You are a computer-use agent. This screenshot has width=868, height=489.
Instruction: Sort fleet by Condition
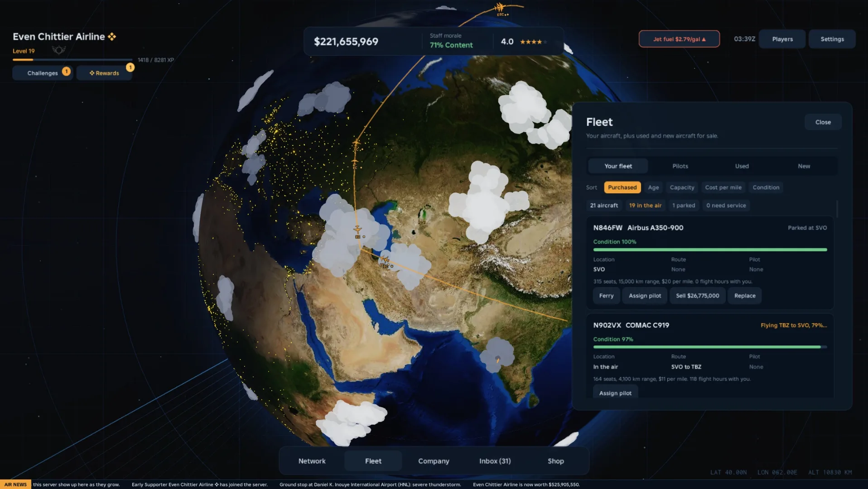coord(766,187)
